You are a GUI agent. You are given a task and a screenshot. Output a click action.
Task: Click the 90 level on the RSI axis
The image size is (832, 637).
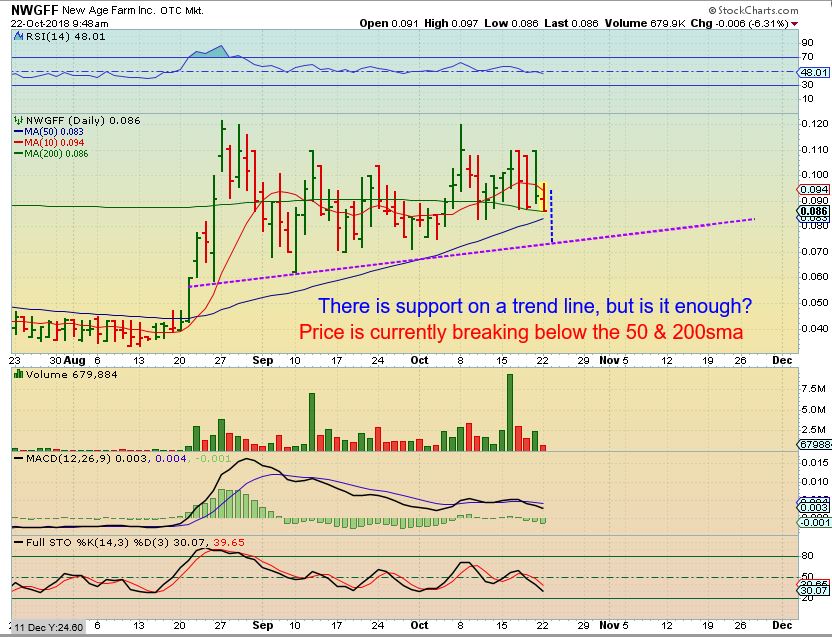coord(808,43)
